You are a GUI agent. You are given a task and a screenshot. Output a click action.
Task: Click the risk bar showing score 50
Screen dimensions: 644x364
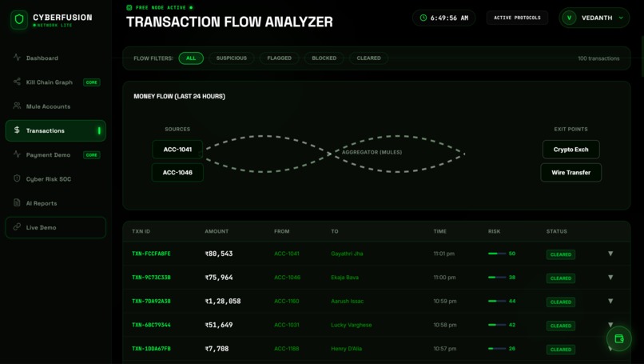coord(497,254)
